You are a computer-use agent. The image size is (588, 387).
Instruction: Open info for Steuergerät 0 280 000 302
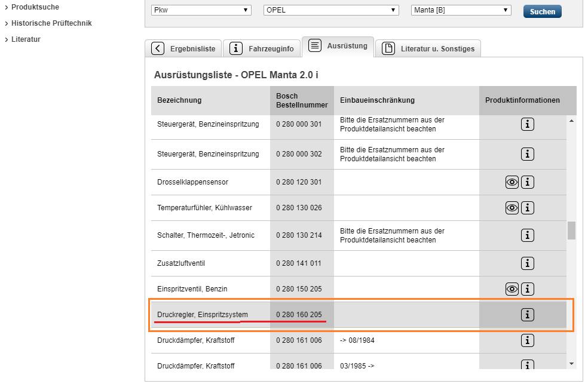click(527, 154)
